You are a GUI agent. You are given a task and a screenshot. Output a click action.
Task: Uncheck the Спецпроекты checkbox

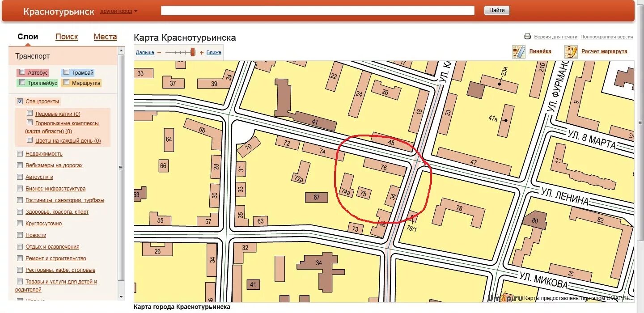coord(20,101)
